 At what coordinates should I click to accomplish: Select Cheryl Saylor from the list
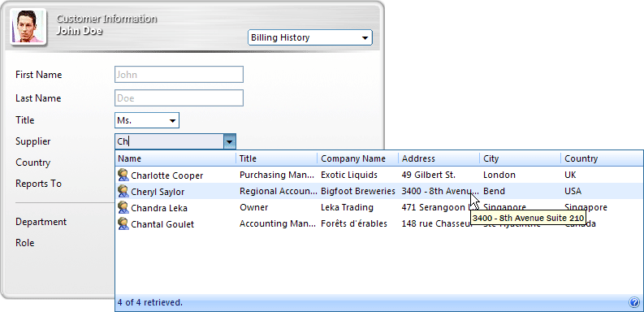pos(158,192)
